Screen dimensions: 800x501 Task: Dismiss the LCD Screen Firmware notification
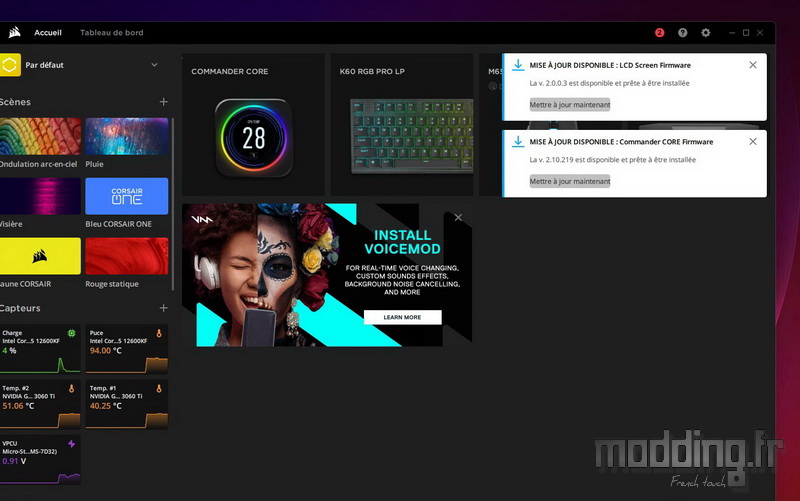click(753, 65)
